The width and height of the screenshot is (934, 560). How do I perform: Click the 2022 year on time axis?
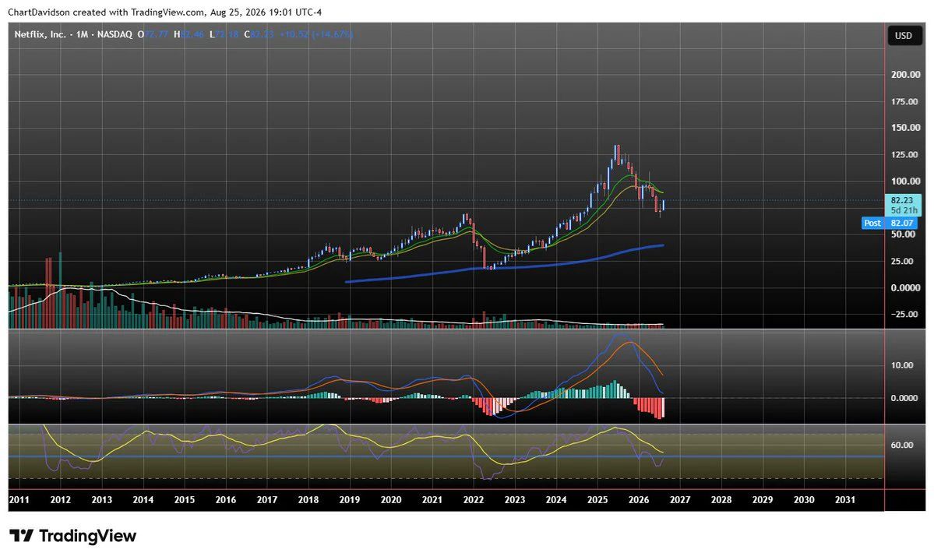[x=474, y=500]
